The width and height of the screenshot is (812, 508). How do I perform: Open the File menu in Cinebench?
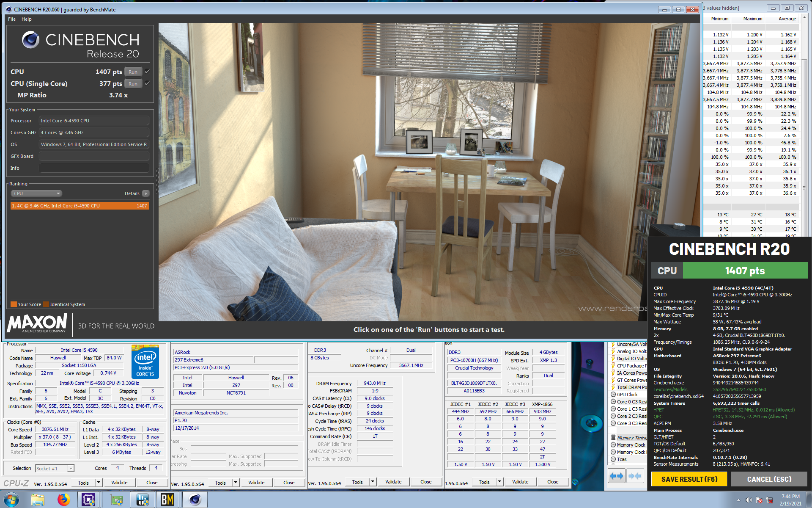coord(12,19)
